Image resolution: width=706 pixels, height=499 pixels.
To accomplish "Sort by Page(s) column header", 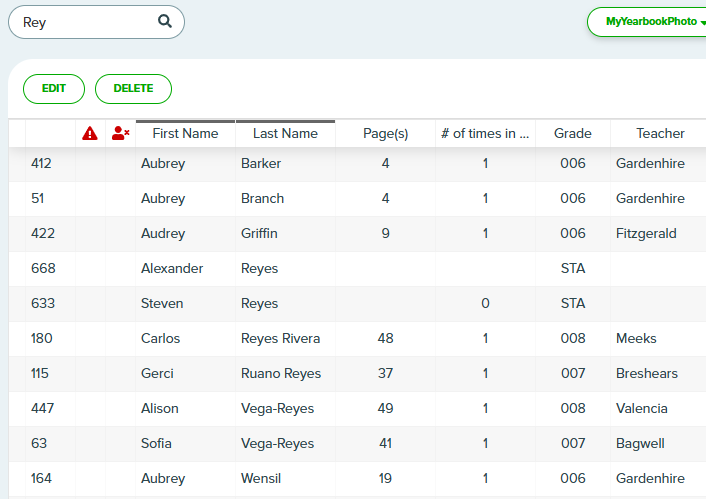I will point(385,133).
